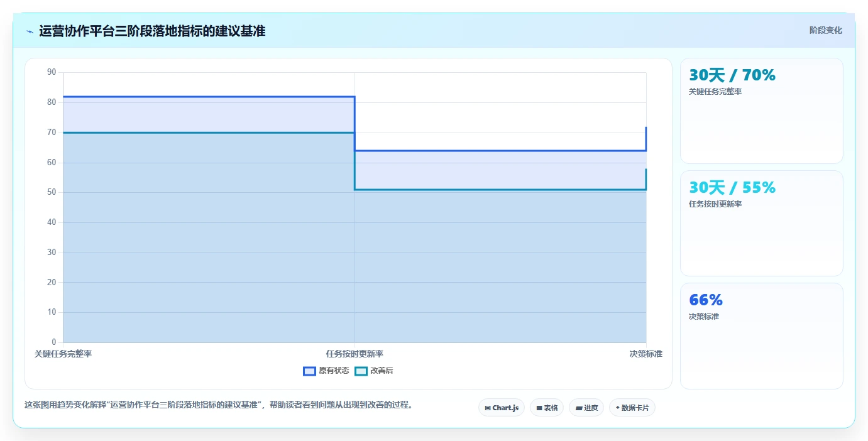Image resolution: width=868 pixels, height=441 pixels.
Task: Click the 30天 / 55% card value
Action: (732, 188)
